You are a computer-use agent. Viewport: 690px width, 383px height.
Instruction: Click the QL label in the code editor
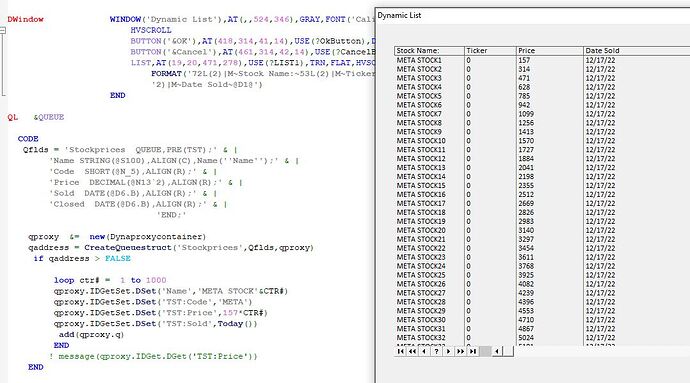point(13,117)
